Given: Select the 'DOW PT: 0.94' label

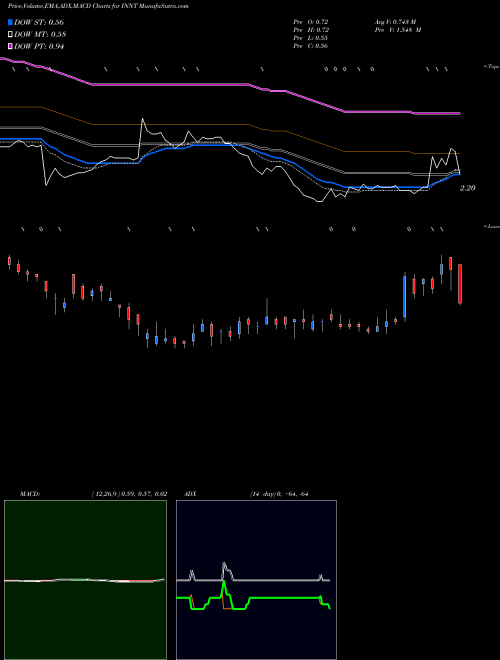Looking at the screenshot, I should point(39,46).
